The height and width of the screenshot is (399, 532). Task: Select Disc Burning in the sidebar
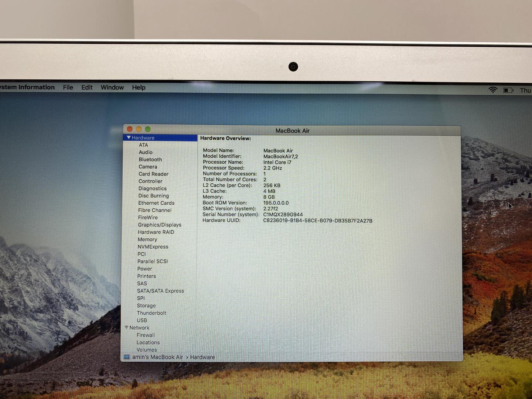[x=154, y=196]
